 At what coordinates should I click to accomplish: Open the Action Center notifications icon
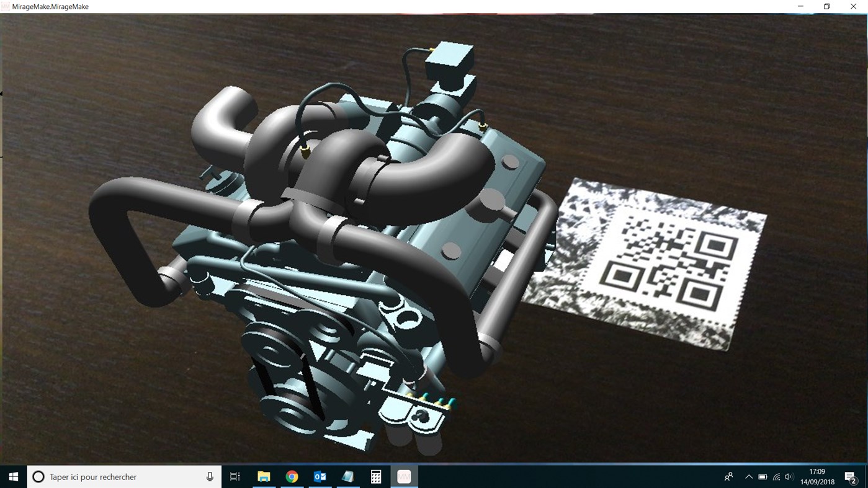click(851, 477)
